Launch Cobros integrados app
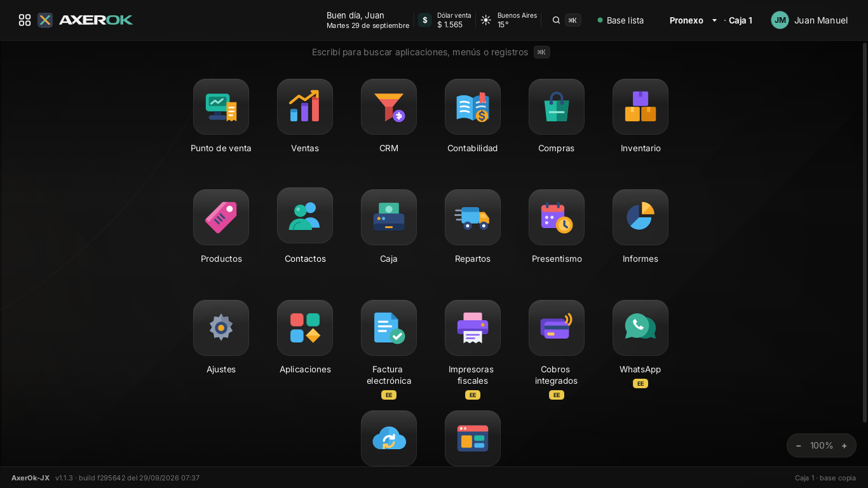868x488 pixels. tap(557, 328)
